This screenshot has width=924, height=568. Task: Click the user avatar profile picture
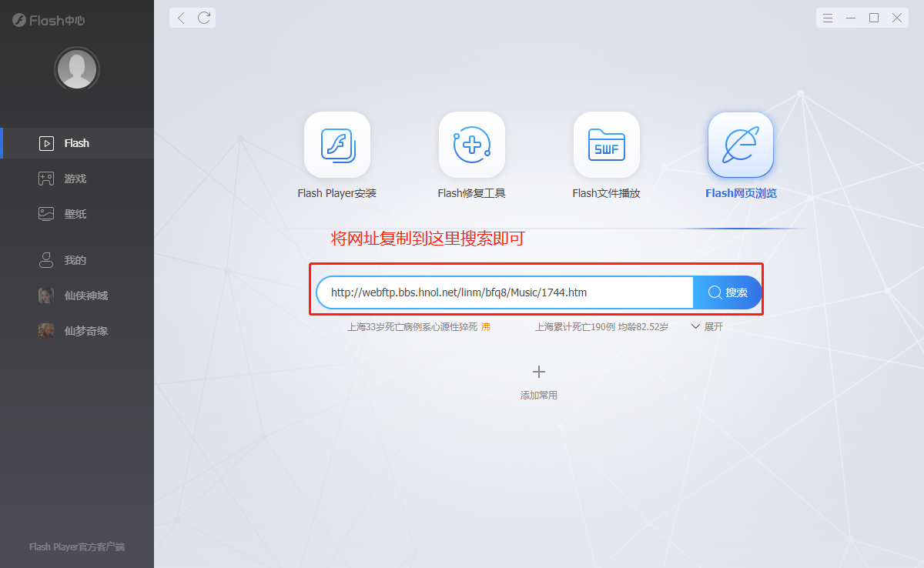pos(76,70)
